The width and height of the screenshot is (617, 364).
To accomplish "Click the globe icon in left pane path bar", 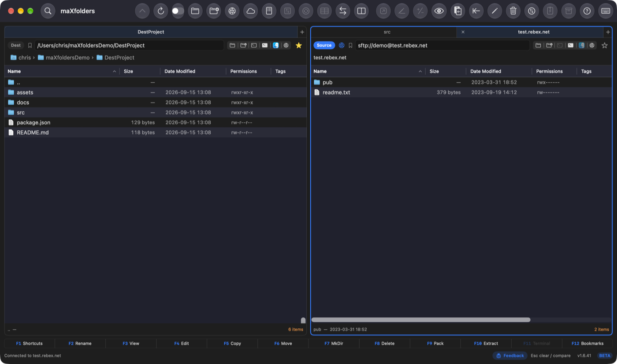I will [286, 45].
